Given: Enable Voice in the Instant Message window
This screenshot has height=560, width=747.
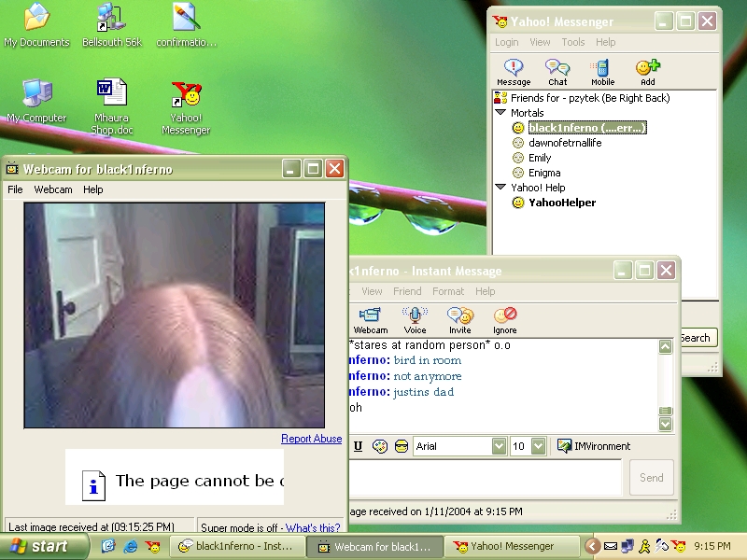Looking at the screenshot, I should tap(415, 320).
